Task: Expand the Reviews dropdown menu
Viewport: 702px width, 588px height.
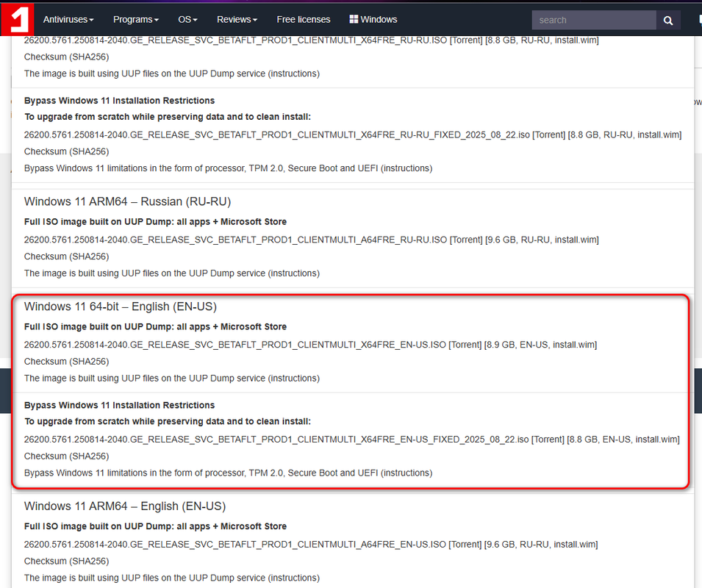Action: [x=237, y=20]
